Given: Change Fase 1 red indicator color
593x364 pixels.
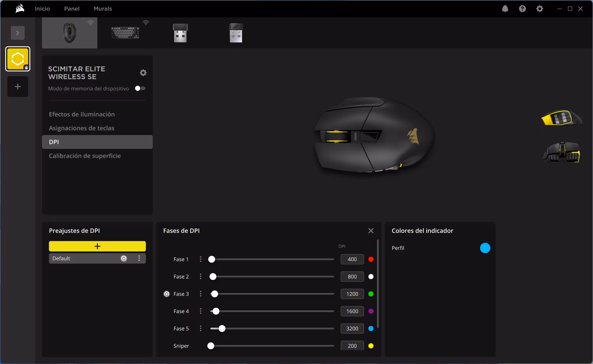Looking at the screenshot, I should [371, 259].
